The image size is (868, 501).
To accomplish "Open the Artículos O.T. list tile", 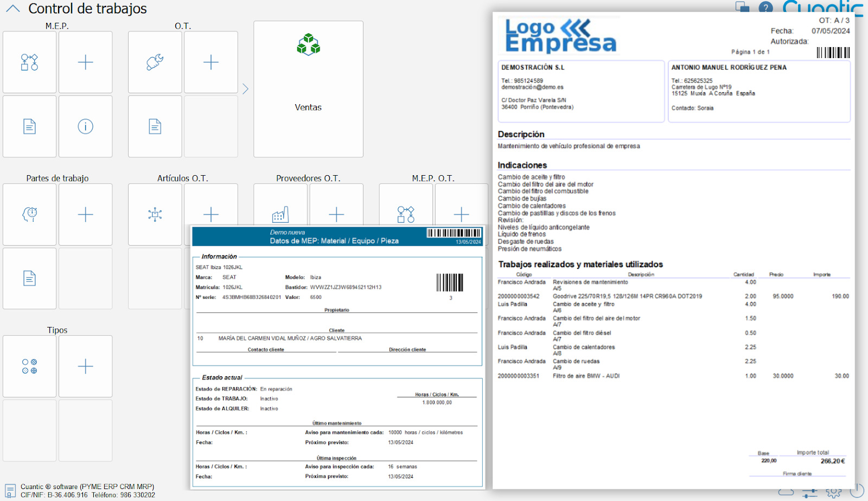I will pos(155,214).
